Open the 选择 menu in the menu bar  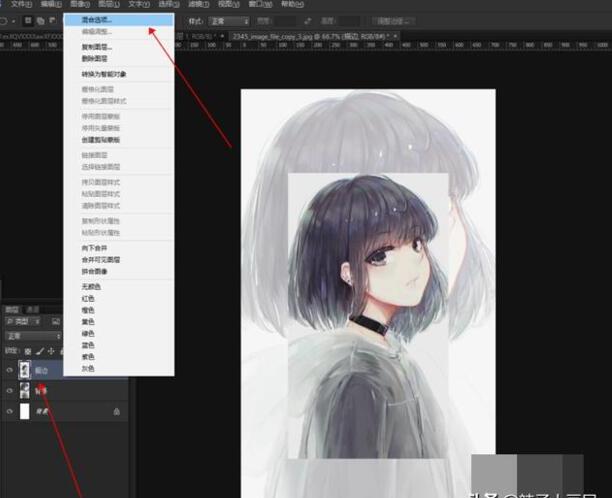pos(169,4)
